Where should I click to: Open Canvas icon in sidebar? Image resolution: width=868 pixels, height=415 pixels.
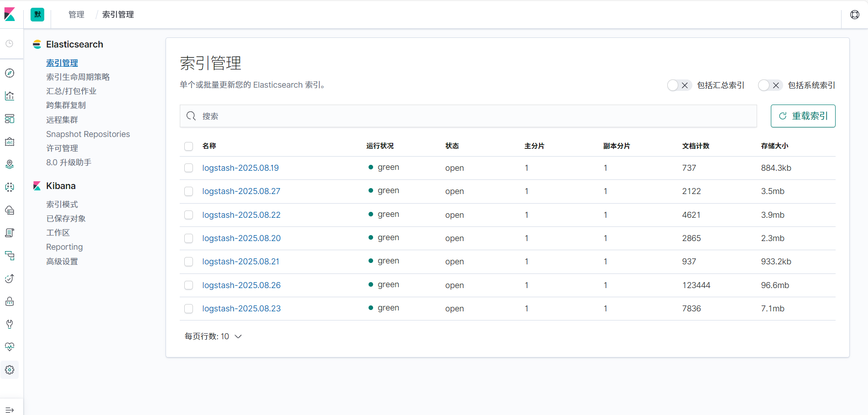click(x=10, y=142)
